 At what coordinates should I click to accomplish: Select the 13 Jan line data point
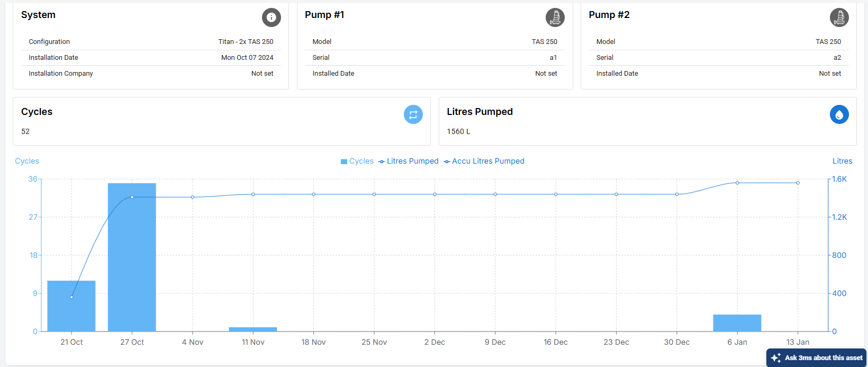[798, 183]
